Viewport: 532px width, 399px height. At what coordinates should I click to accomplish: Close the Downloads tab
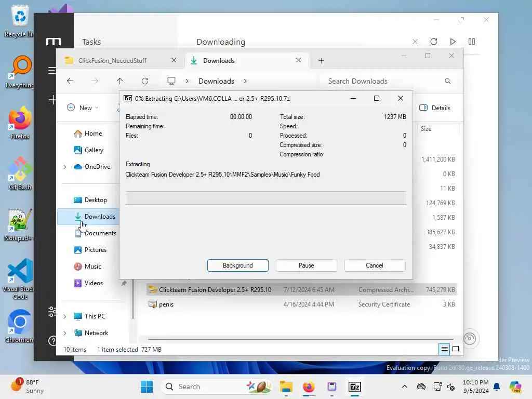[x=298, y=60]
